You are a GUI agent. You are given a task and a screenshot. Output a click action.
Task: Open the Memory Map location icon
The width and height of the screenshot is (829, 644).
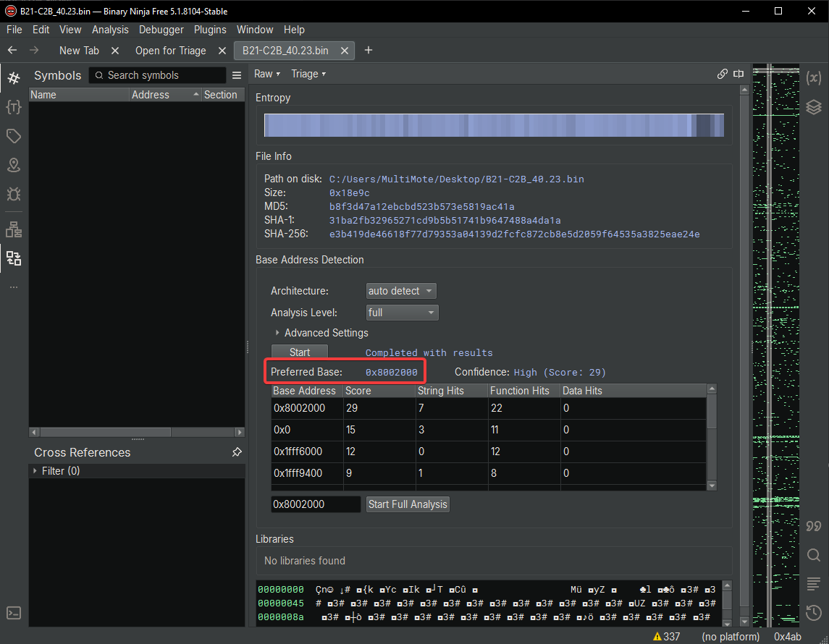(x=14, y=165)
